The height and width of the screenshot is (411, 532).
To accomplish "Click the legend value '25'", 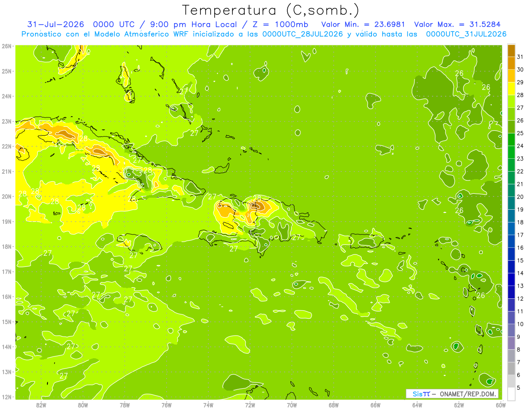I will (520, 133).
